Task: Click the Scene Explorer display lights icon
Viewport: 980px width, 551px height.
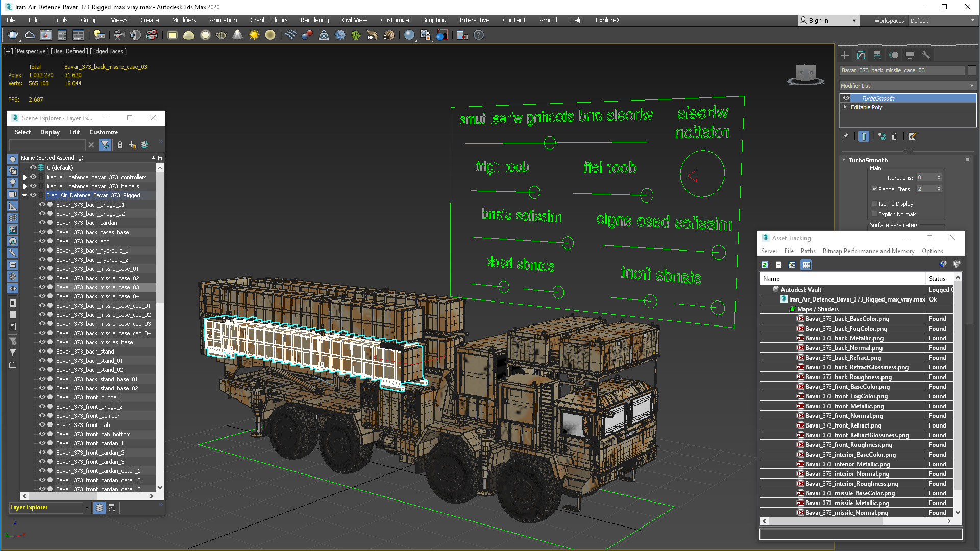Action: pyautogui.click(x=13, y=183)
